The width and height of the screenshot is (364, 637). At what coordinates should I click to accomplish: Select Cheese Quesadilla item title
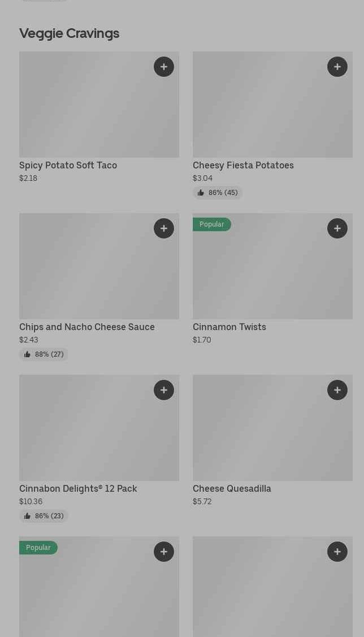(232, 488)
